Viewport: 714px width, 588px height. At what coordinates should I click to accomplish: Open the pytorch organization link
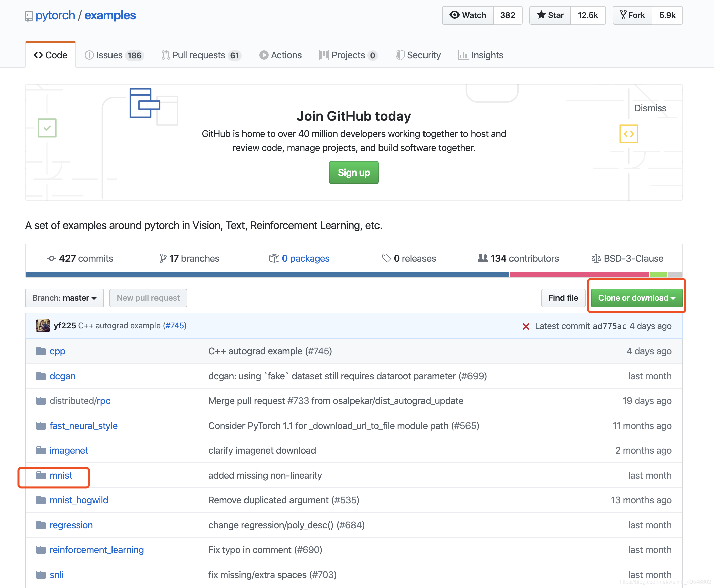coord(55,15)
